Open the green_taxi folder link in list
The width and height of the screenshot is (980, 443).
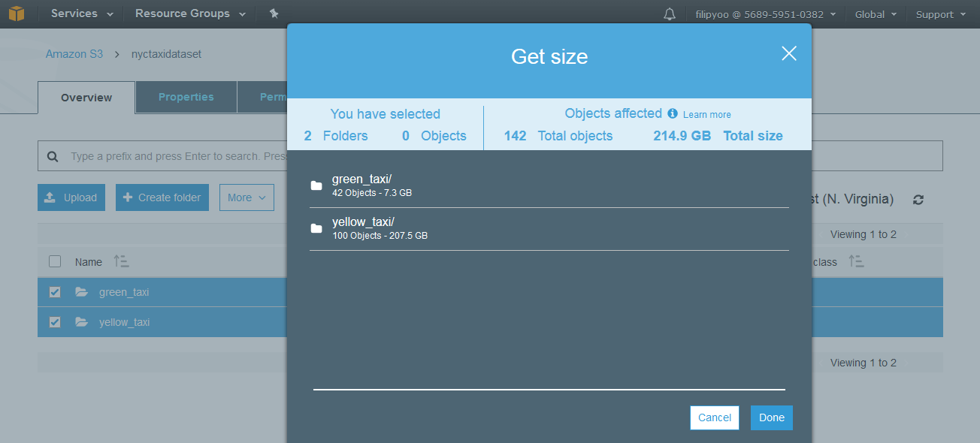124,292
